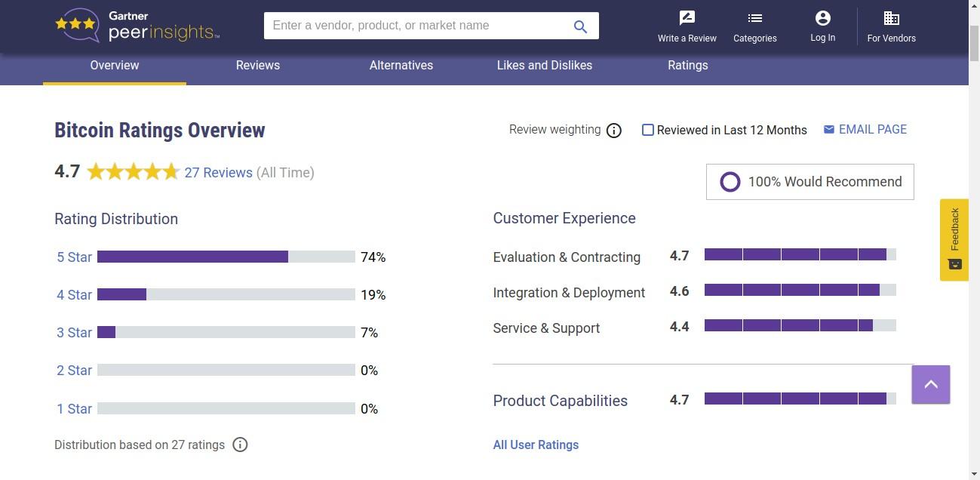Open the Ratings tab
This screenshot has width=980, height=480.
pyautogui.click(x=688, y=66)
